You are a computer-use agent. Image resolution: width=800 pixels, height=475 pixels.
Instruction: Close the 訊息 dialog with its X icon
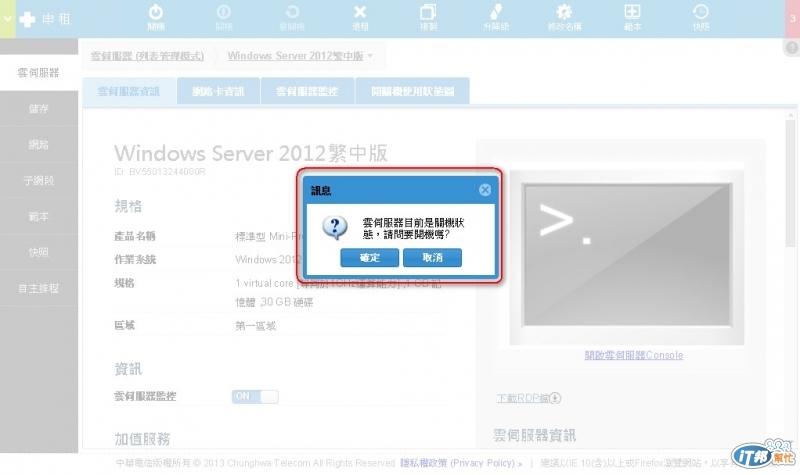(x=485, y=190)
